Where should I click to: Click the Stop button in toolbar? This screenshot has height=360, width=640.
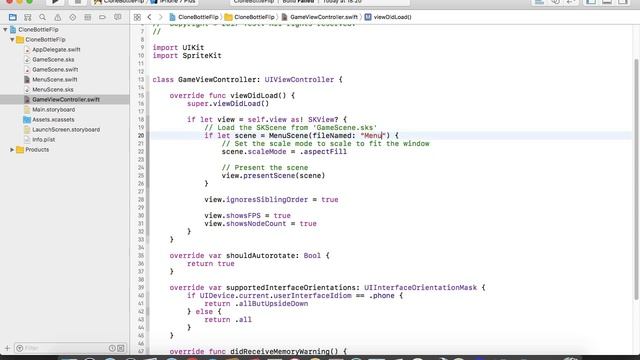78,2
